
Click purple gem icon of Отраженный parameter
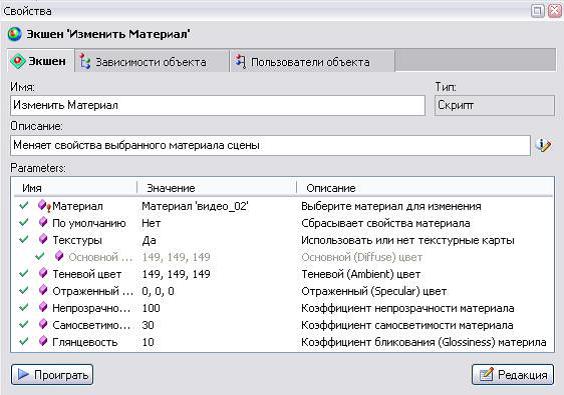tap(43, 290)
